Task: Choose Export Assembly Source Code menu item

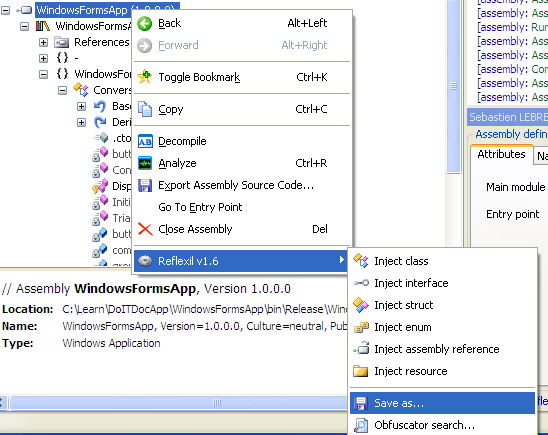Action: (x=241, y=185)
